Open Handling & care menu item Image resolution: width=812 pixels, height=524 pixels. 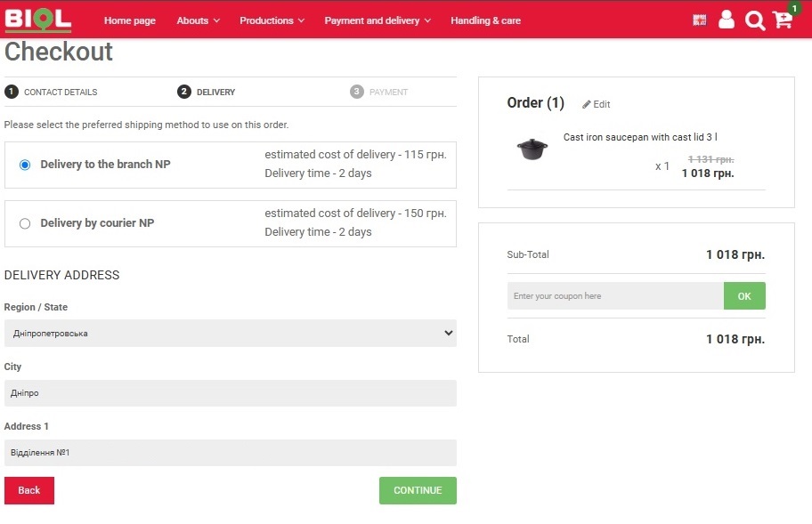(x=485, y=20)
